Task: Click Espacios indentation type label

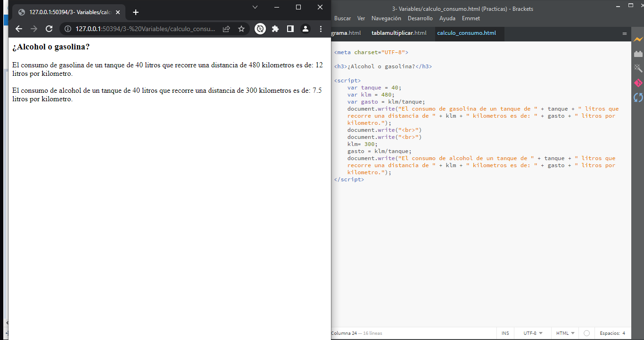Action: click(610, 333)
